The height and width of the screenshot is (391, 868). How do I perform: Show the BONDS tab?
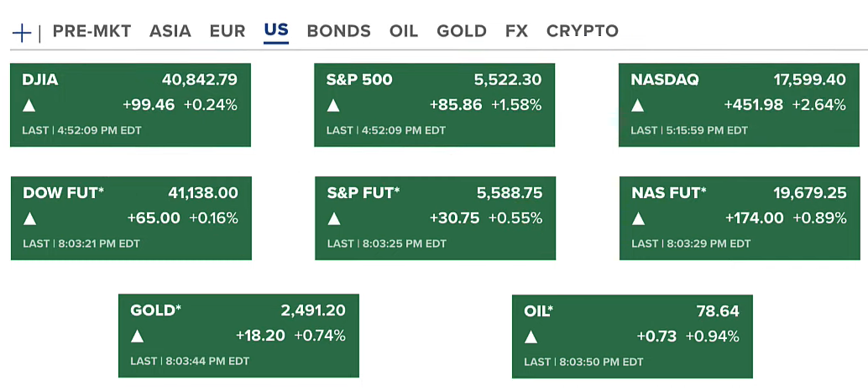click(x=338, y=31)
